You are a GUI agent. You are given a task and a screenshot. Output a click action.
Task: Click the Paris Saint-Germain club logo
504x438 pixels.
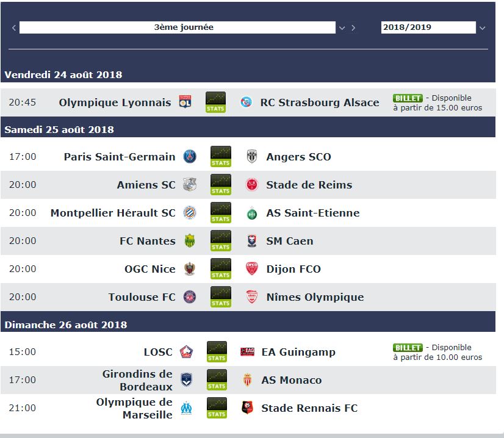click(190, 157)
